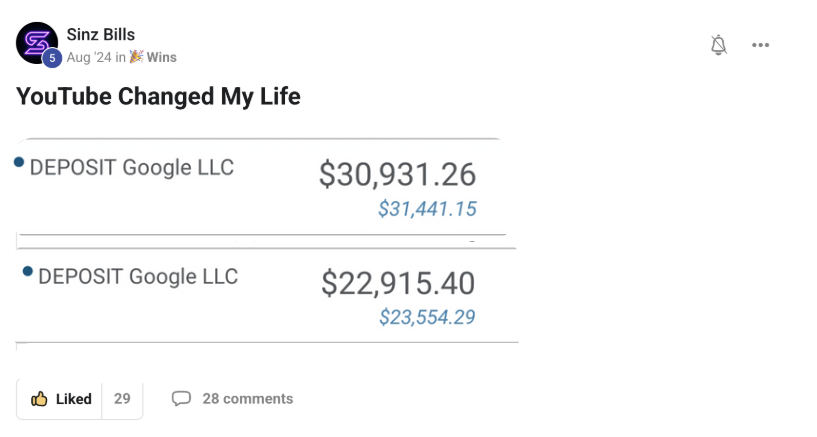
Task: Click the thumbs-up icon to unlike
Action: [40, 399]
